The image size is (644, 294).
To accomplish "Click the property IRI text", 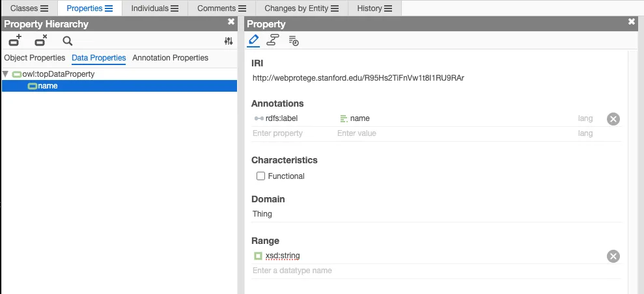I will (x=358, y=78).
